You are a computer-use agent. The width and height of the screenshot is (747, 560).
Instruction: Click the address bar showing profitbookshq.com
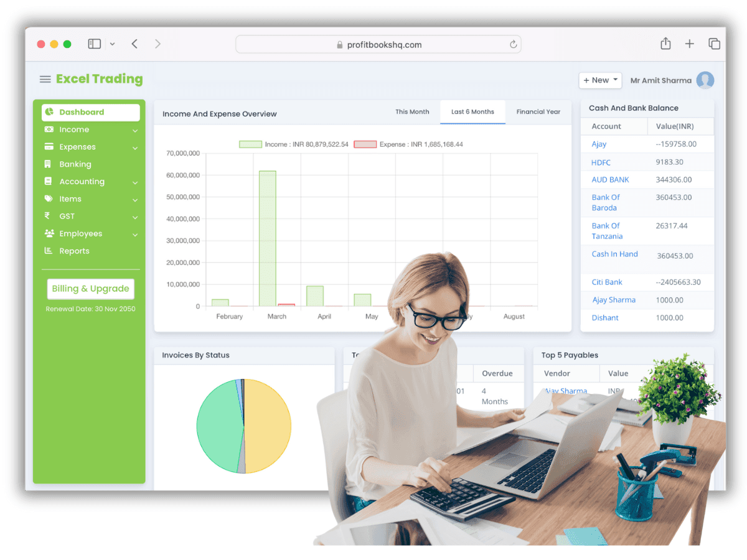click(x=379, y=44)
